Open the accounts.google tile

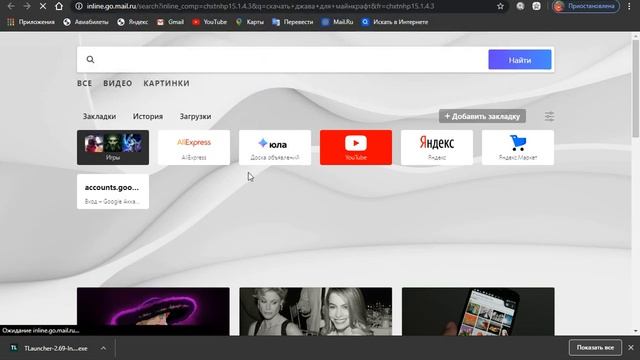113,192
